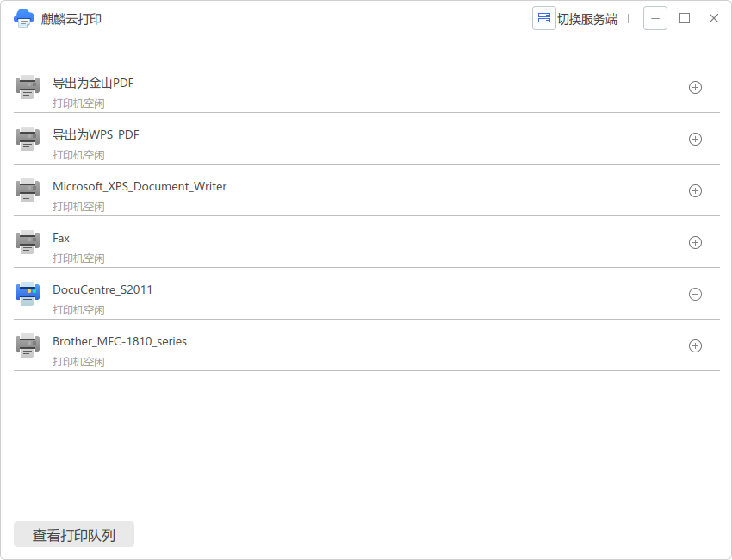
Task: Select the Microsoft_XPS_Document_Writer name
Action: tap(140, 186)
